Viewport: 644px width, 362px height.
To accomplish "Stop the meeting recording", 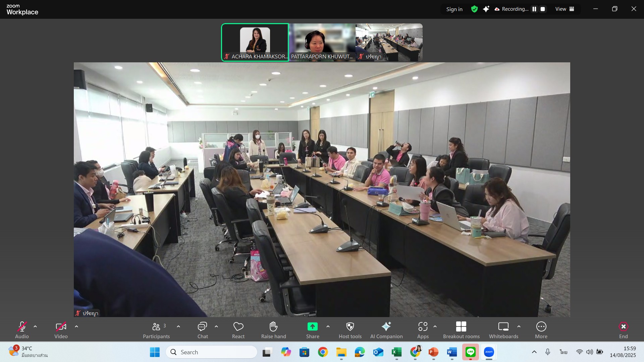I will pos(543,9).
